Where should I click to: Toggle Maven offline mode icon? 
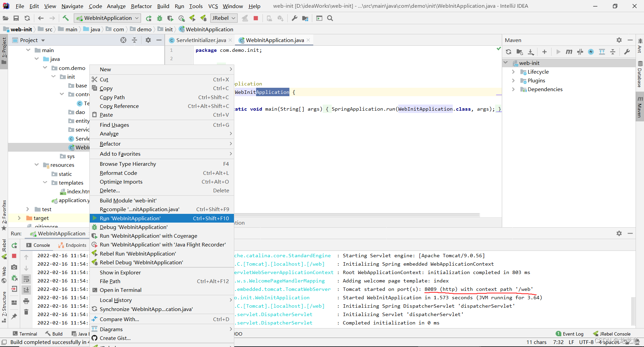[x=580, y=52]
